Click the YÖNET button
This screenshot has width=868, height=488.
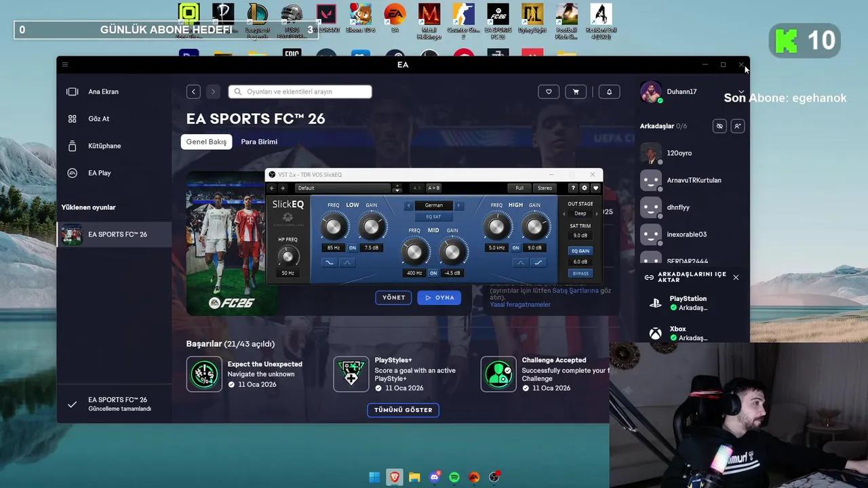[393, 298]
